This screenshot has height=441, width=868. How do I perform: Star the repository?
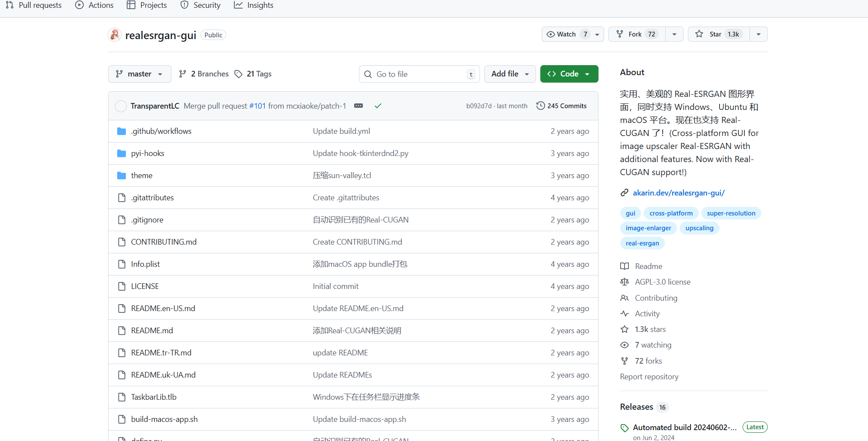tap(719, 34)
